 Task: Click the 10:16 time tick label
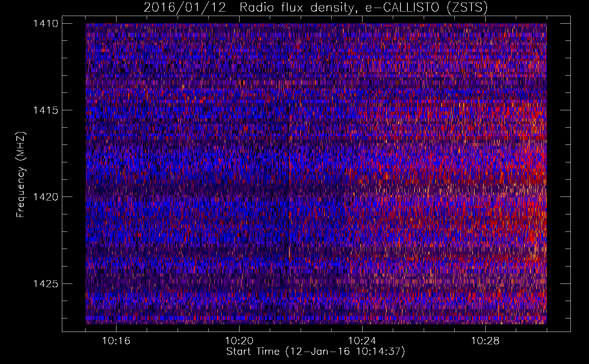click(116, 341)
